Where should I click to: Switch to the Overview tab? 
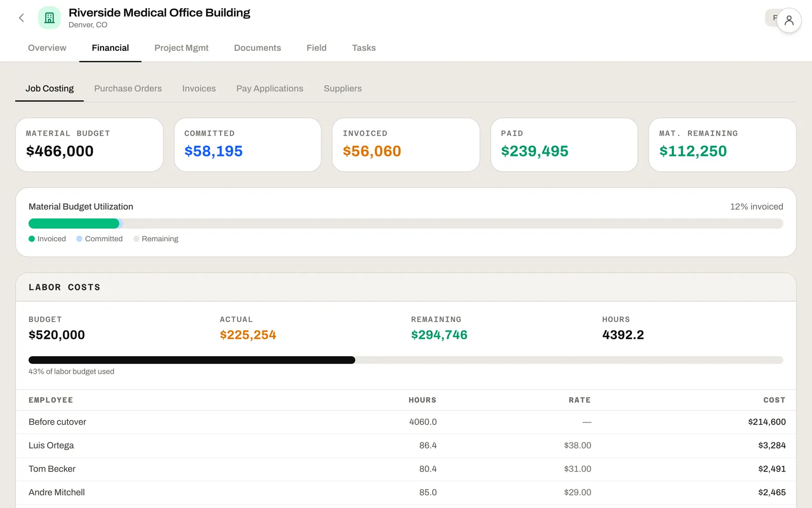click(x=47, y=48)
